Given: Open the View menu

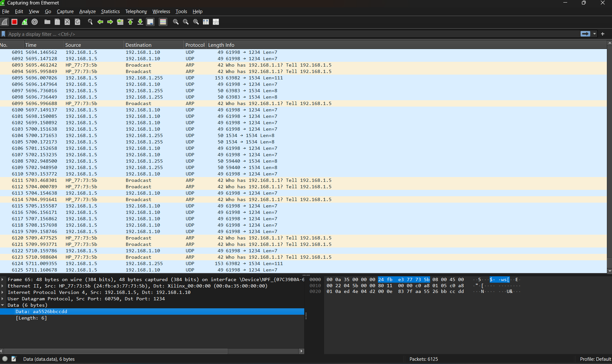Looking at the screenshot, I should [x=34, y=11].
